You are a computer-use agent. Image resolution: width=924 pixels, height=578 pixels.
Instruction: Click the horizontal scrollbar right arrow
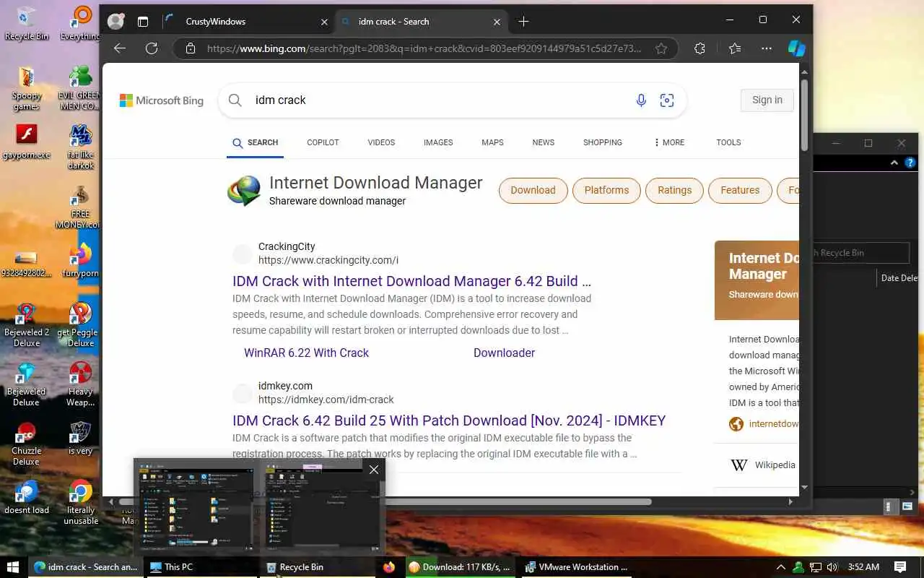click(x=791, y=501)
